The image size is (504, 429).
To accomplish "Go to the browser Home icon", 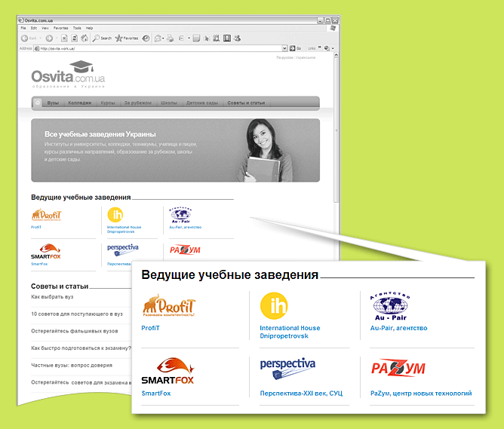I will coord(85,38).
